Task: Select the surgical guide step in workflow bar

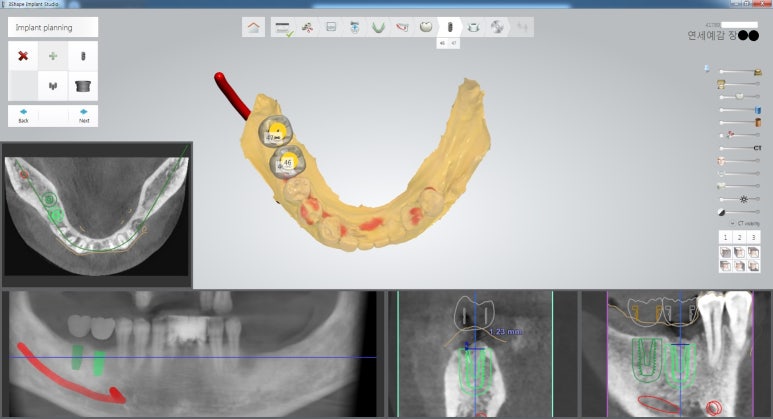Action: click(472, 27)
